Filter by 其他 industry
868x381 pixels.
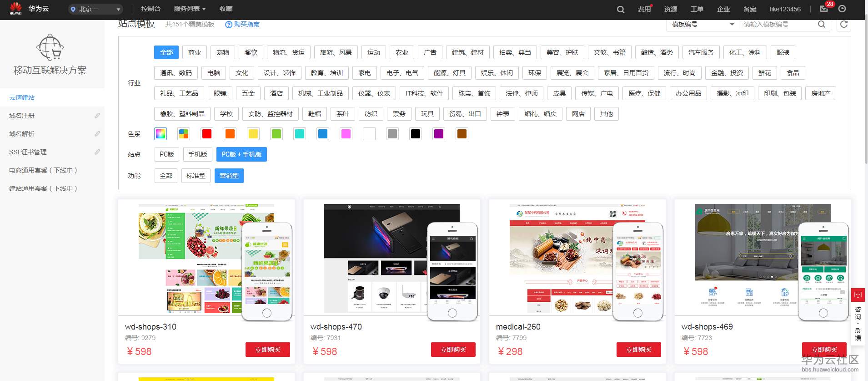point(607,114)
